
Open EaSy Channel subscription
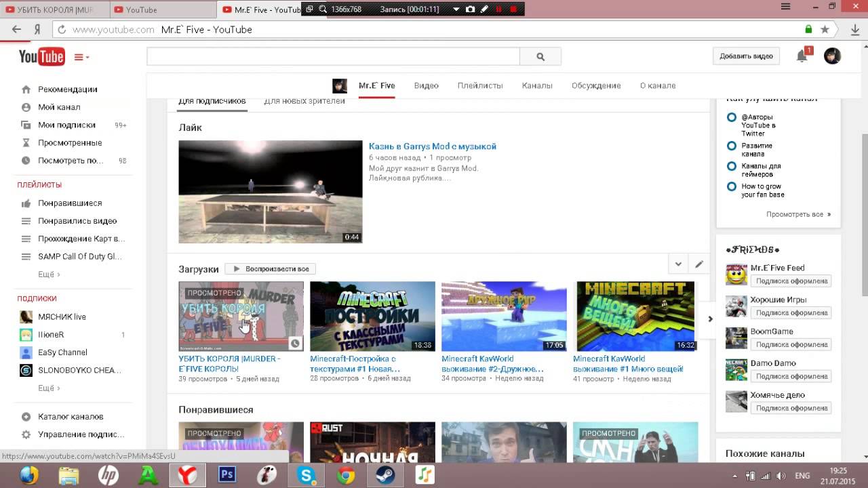click(x=62, y=352)
